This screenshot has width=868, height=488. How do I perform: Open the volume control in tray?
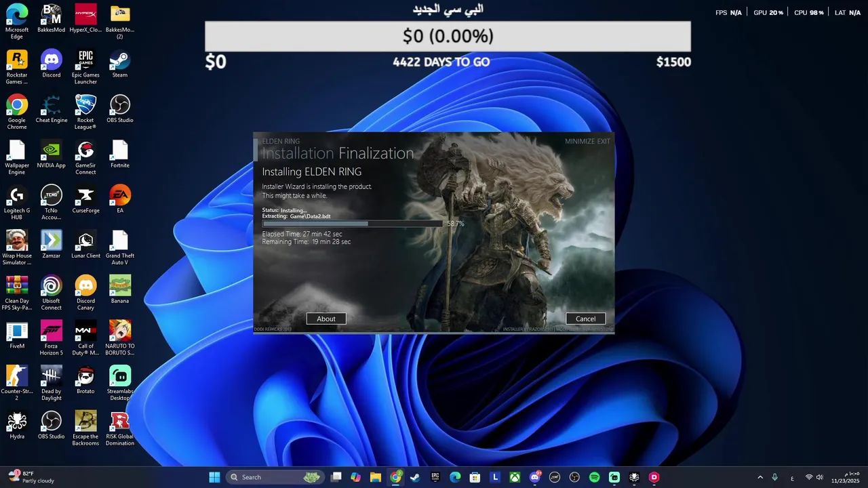pyautogui.click(x=820, y=477)
